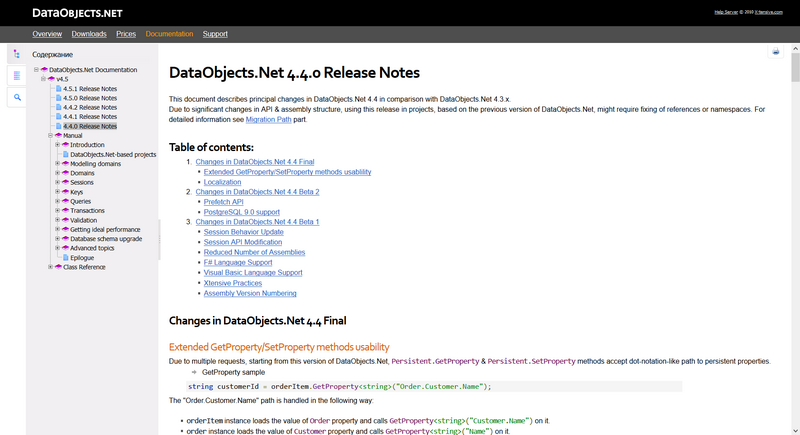
Task: Click the book icon next to v4.5
Action: (52, 79)
